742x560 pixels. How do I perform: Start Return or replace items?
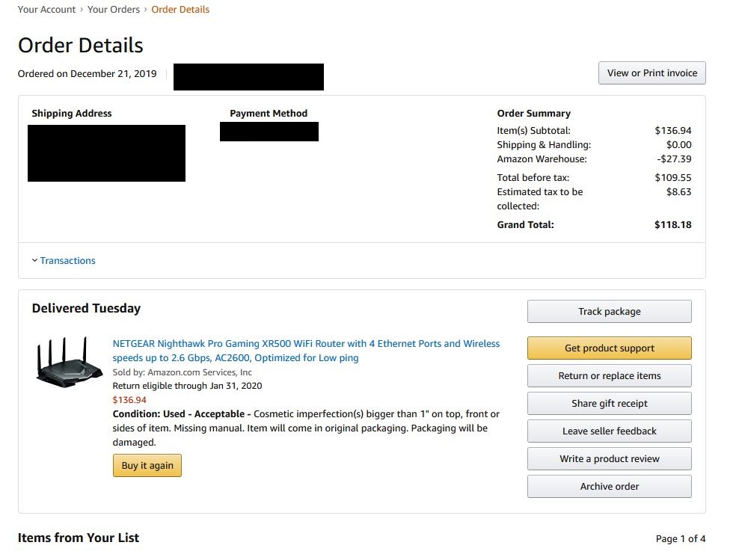click(x=609, y=376)
